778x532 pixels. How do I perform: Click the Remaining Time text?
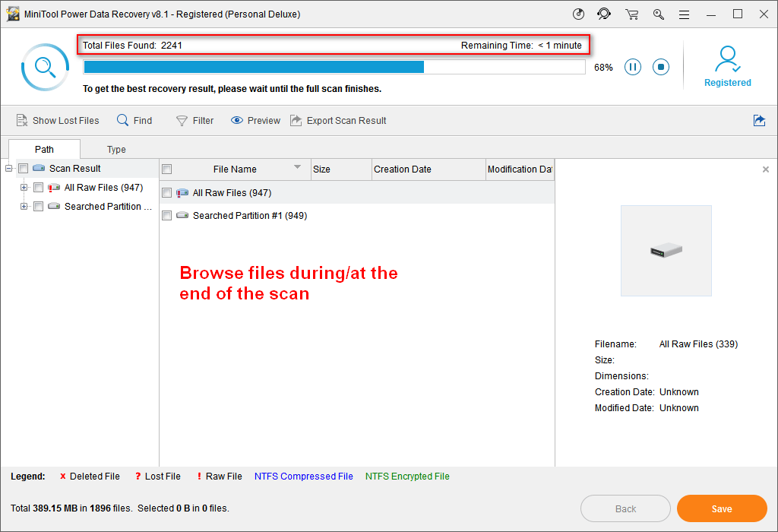pos(521,45)
